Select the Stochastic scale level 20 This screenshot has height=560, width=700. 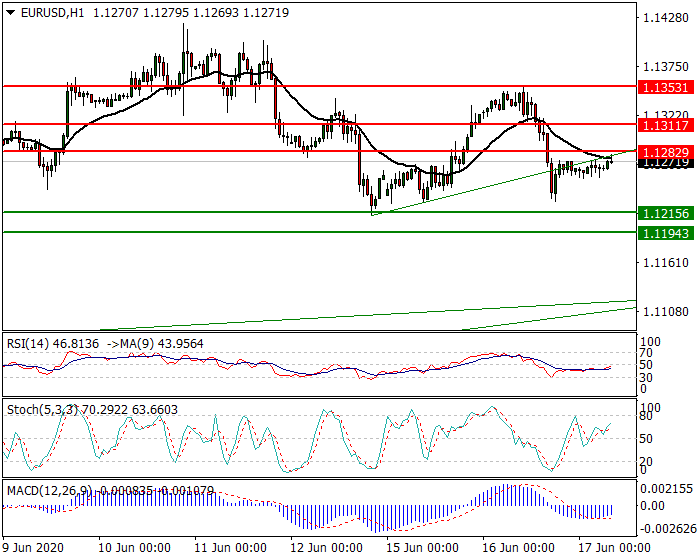click(x=646, y=461)
